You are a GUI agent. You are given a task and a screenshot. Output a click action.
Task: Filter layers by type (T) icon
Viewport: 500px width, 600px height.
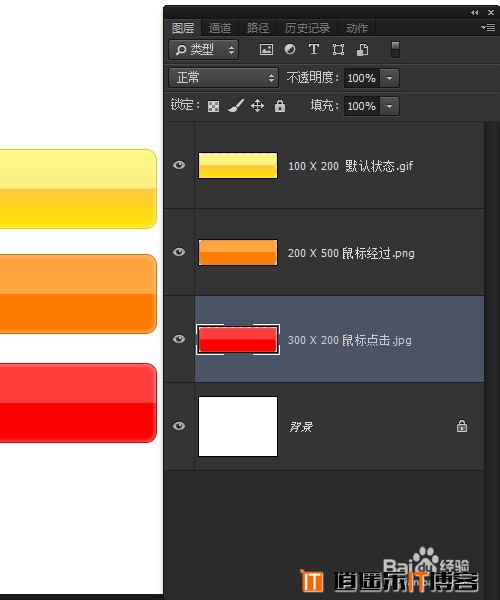[x=314, y=49]
